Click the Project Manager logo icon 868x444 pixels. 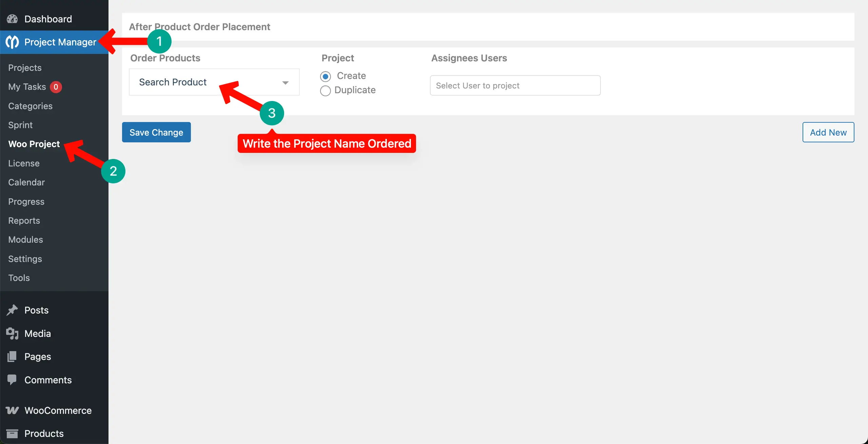[12, 42]
